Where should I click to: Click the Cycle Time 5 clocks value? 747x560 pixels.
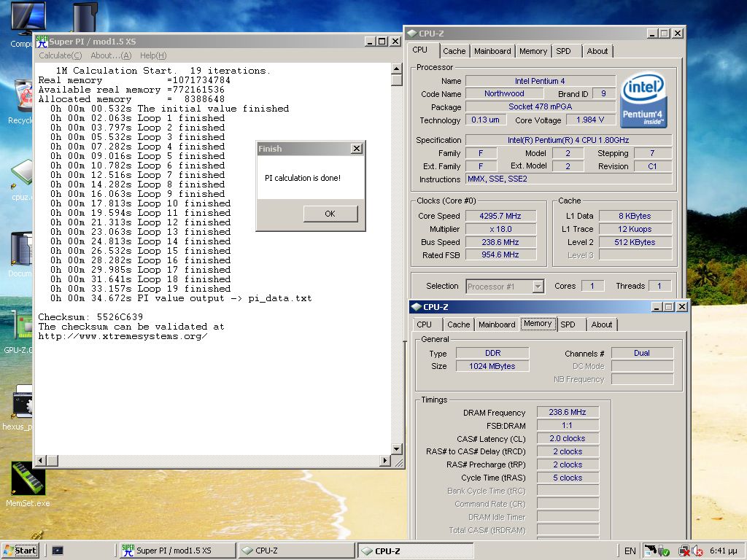point(568,478)
